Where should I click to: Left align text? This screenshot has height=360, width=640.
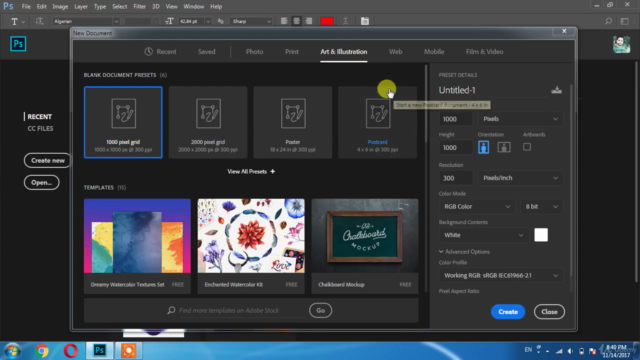click(284, 21)
